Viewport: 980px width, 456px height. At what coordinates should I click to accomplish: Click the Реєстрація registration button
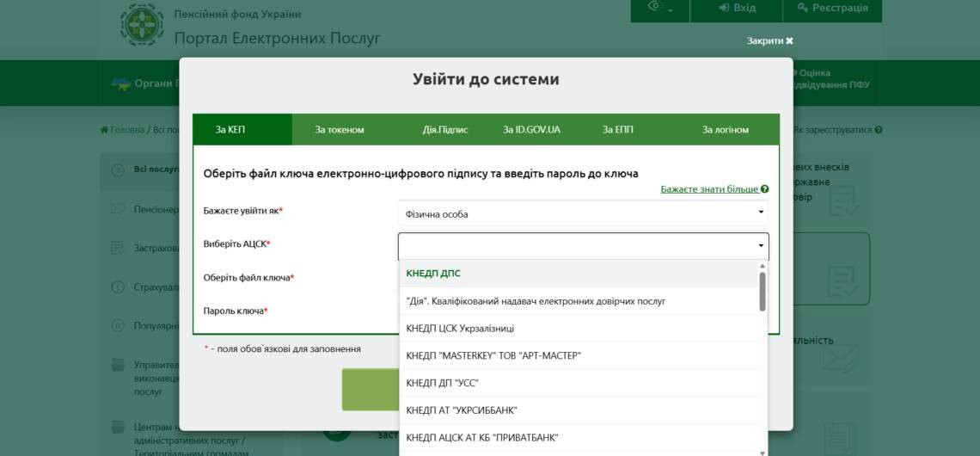tap(832, 8)
